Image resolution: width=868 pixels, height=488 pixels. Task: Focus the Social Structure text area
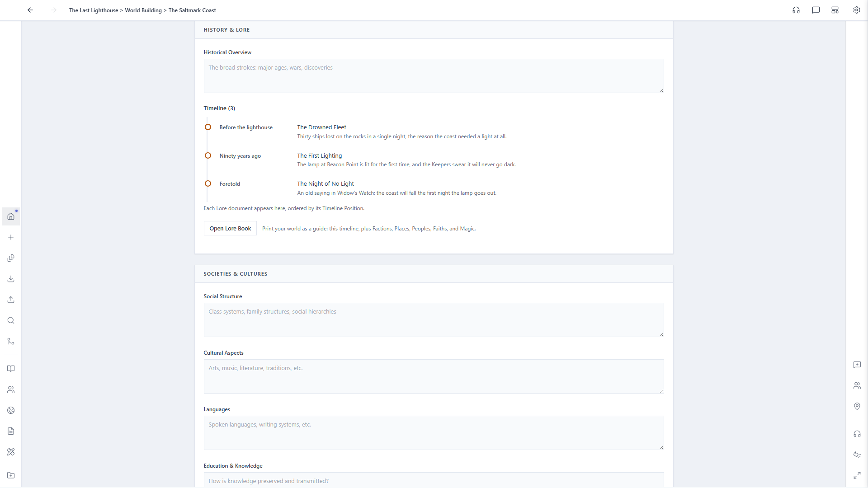point(434,320)
